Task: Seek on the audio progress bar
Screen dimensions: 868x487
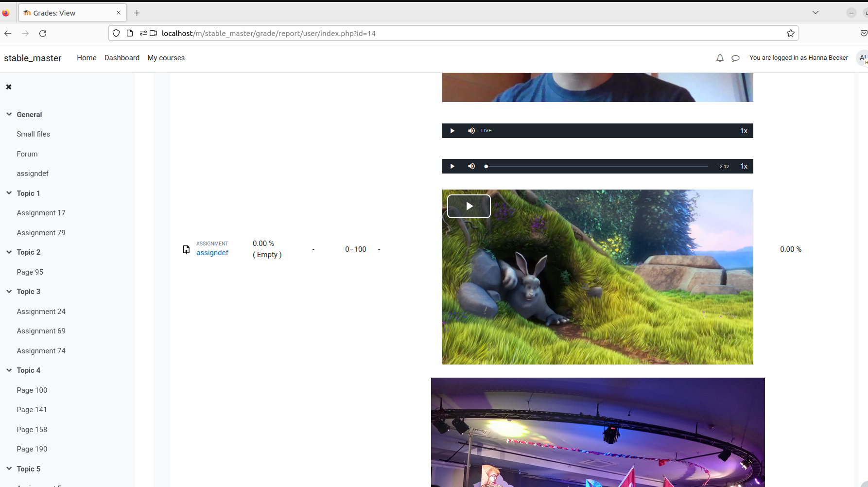Action: coord(596,166)
